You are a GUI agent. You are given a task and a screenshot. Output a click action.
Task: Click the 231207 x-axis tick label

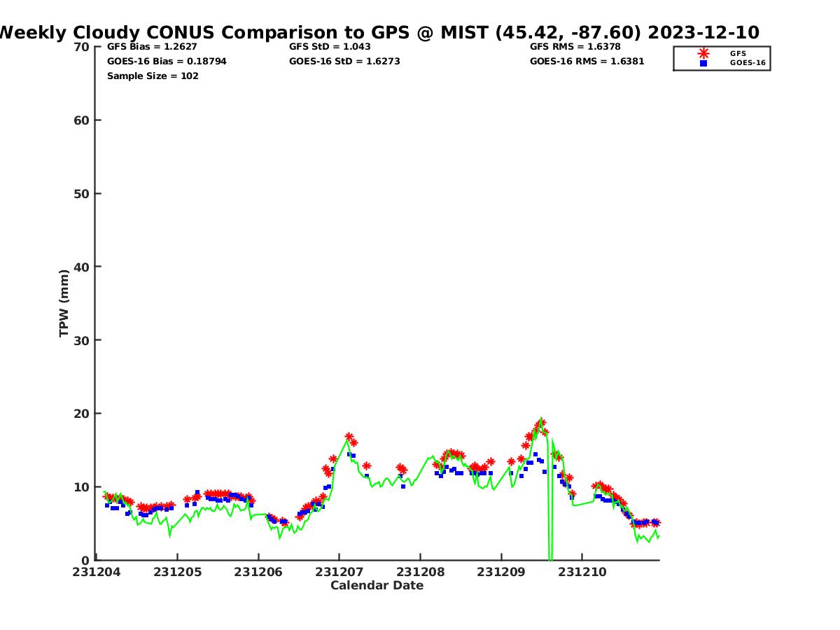339,573
